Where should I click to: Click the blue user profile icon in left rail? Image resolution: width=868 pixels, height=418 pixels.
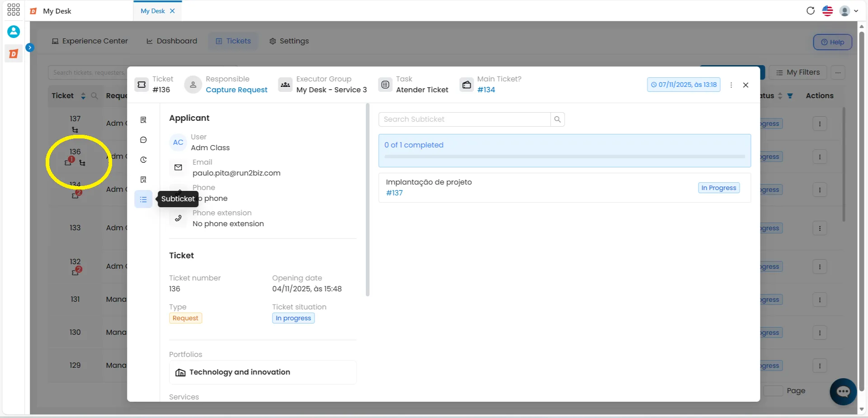pos(14,31)
